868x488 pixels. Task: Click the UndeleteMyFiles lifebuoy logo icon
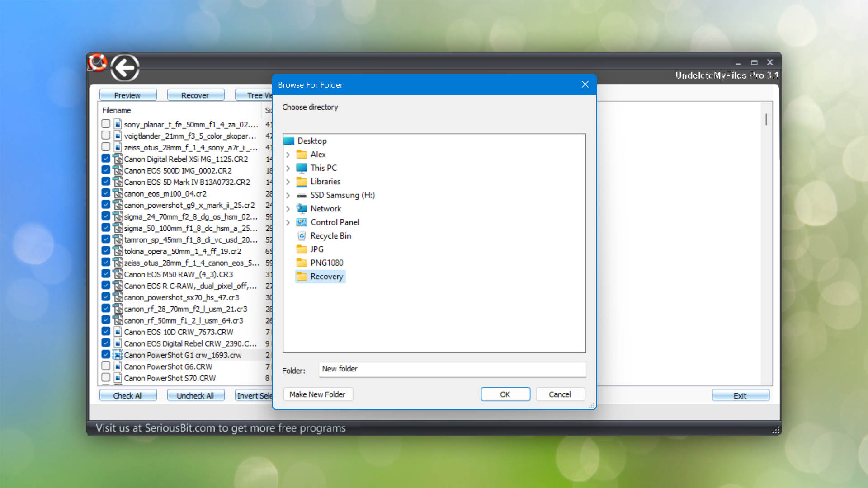[x=97, y=62]
